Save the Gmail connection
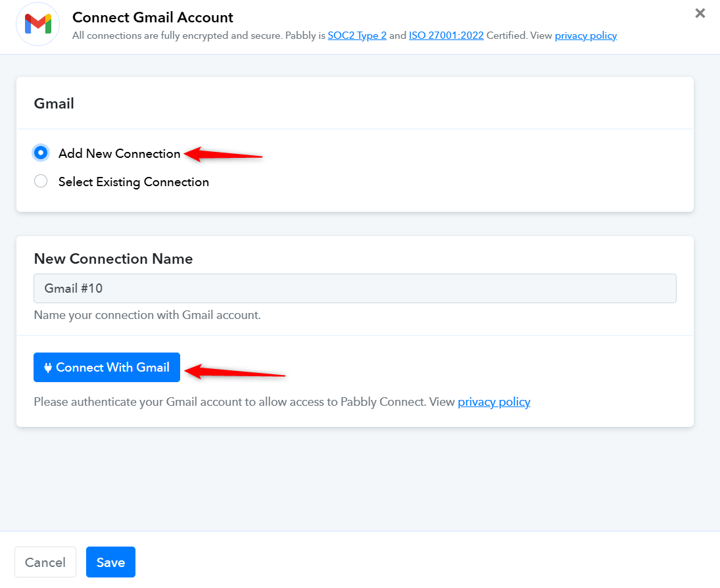This screenshot has width=720, height=588. coord(110,562)
